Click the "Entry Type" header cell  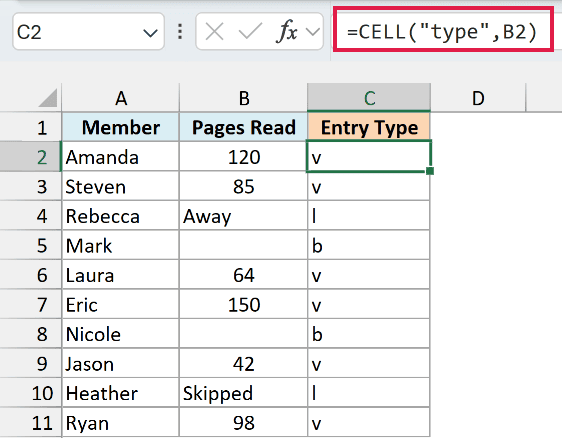[x=369, y=127]
